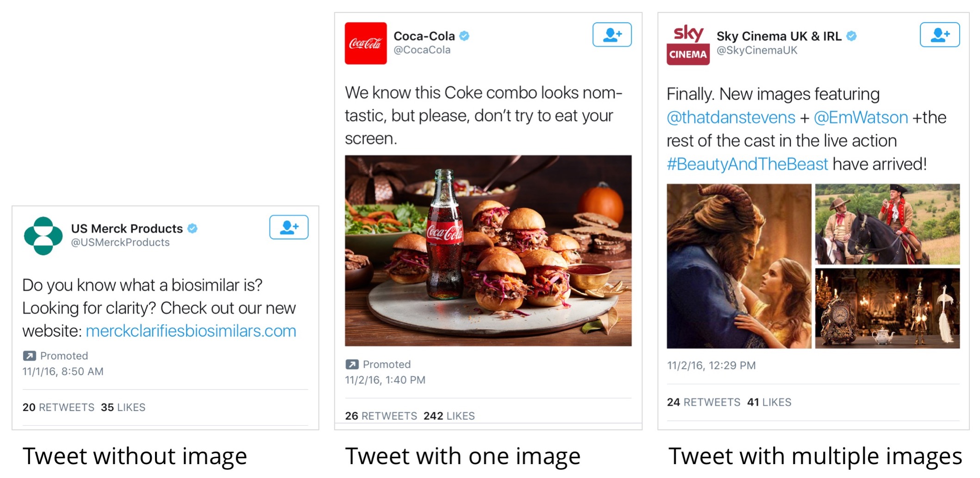Click the Promoted arrow icon on Merck tweet
This screenshot has height=478, width=980.
tap(29, 356)
